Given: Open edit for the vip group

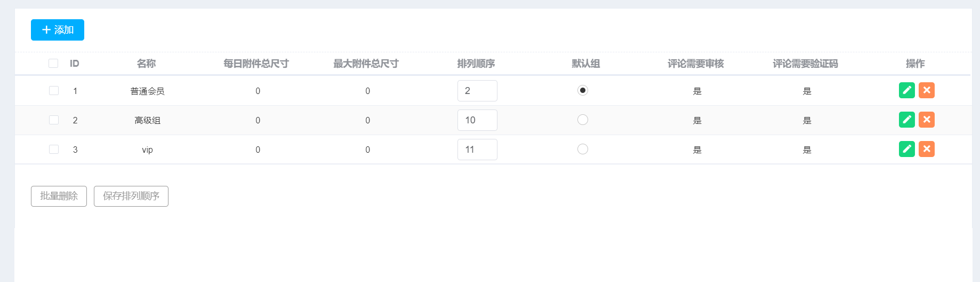Looking at the screenshot, I should coord(906,149).
